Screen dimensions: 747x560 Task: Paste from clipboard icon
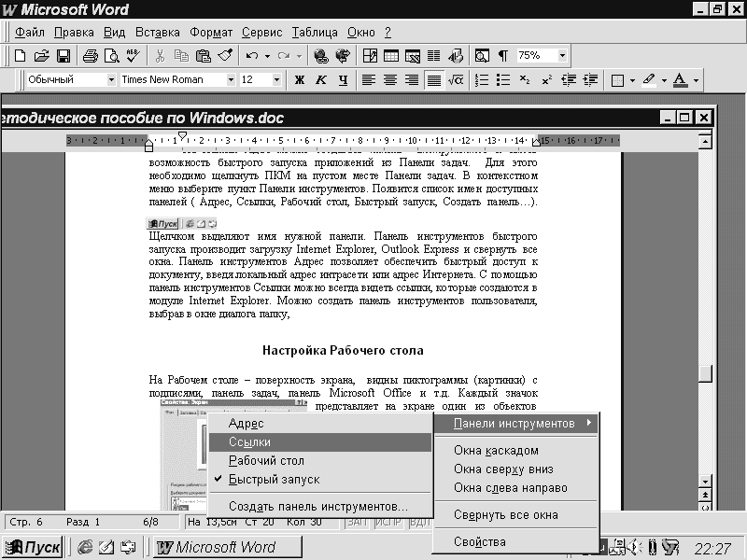tap(203, 56)
